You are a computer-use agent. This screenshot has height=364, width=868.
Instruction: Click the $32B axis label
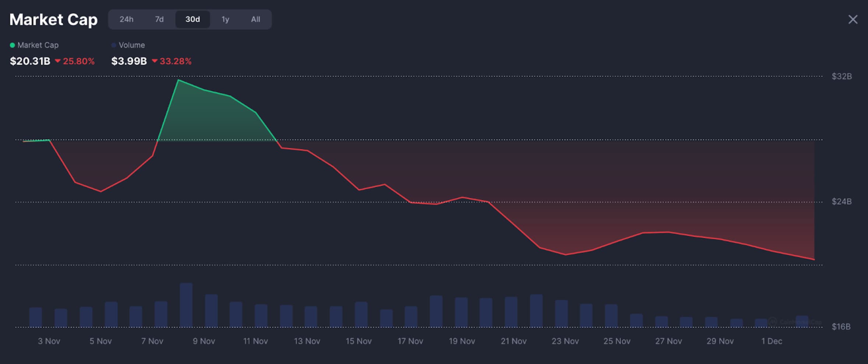coord(841,76)
